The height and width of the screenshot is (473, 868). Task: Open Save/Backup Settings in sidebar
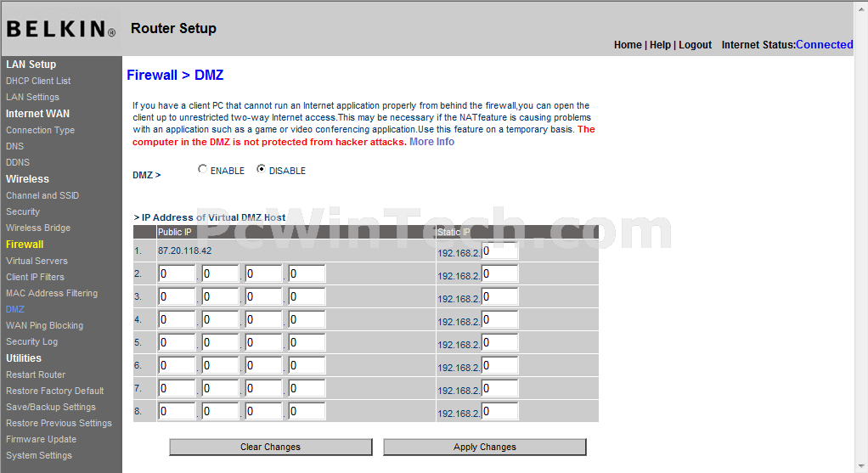[51, 407]
